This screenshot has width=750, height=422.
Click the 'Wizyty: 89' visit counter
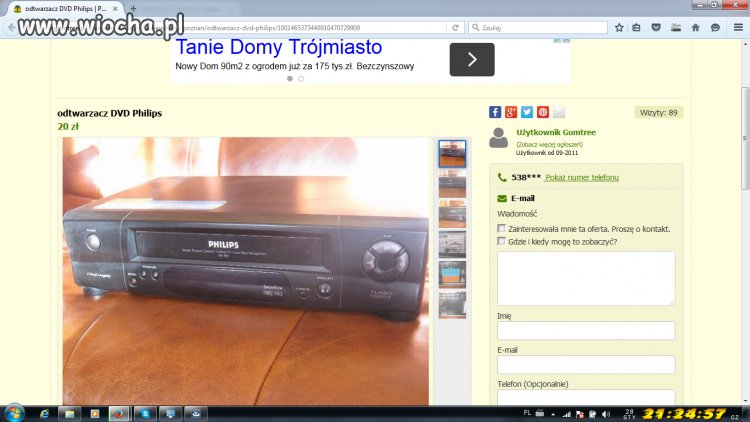[x=659, y=113]
